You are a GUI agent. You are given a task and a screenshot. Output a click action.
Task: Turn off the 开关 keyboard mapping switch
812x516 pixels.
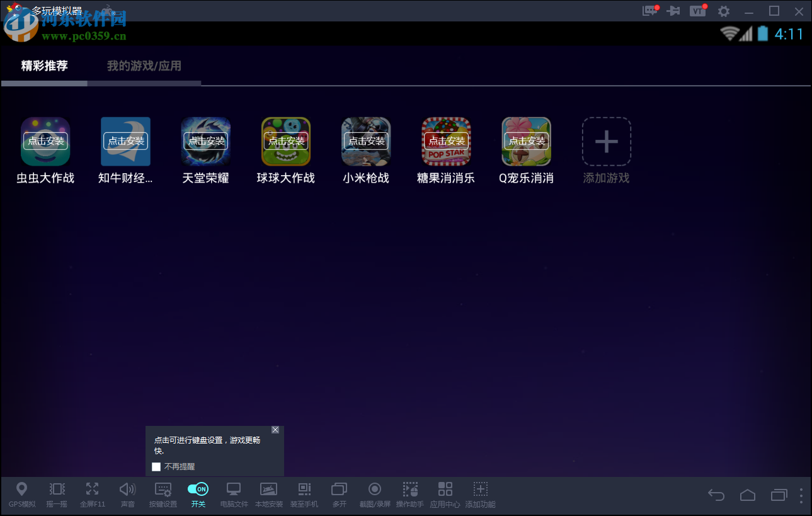(198, 488)
